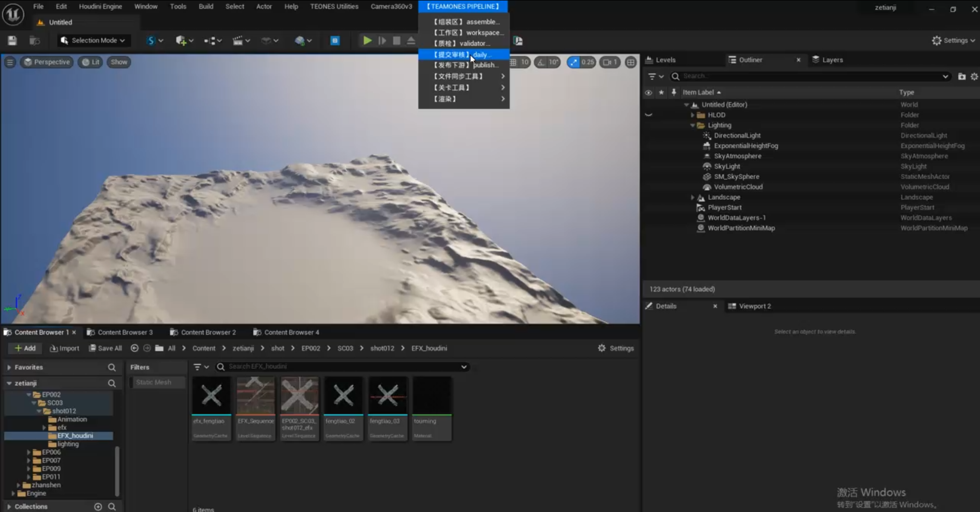The image size is (980, 512).
Task: Expand the Landscape item in Outliner
Action: tap(693, 197)
